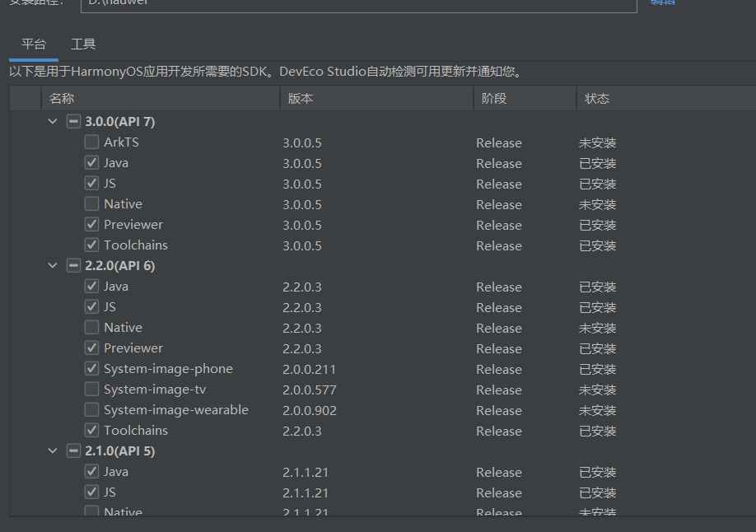Check Native version 2.2.0.3
The width and height of the screenshot is (756, 532).
pos(91,328)
